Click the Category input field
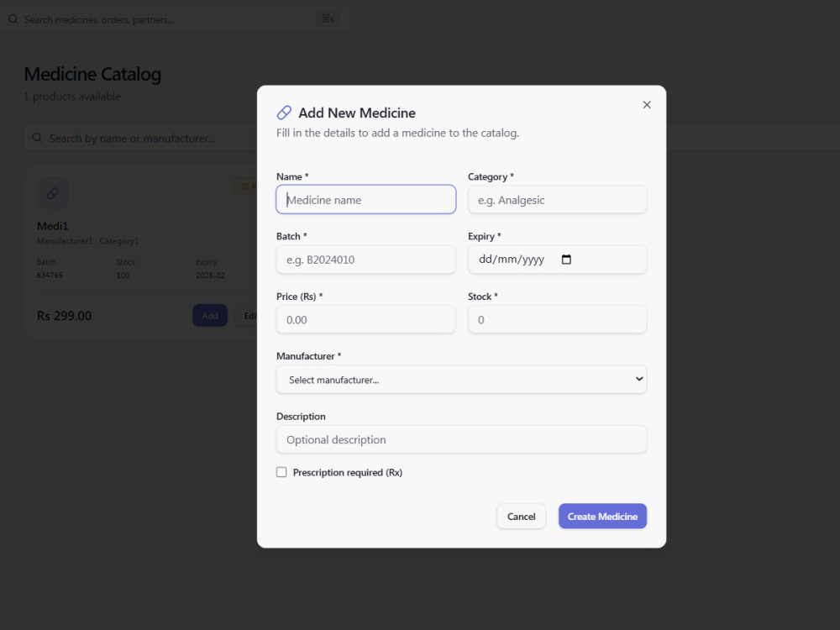Viewport: 840px width, 630px height. coord(557,200)
